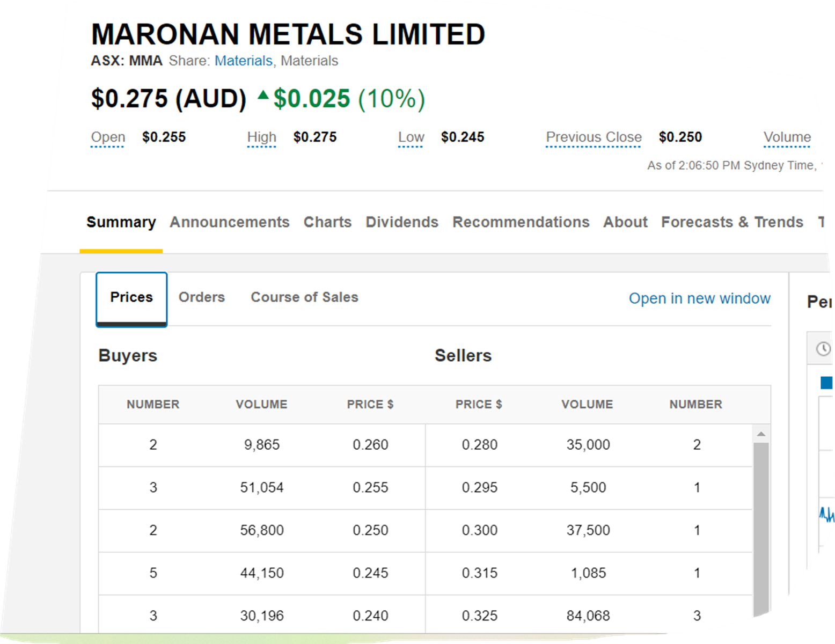Click the green up-arrow change indicator

[x=263, y=95]
